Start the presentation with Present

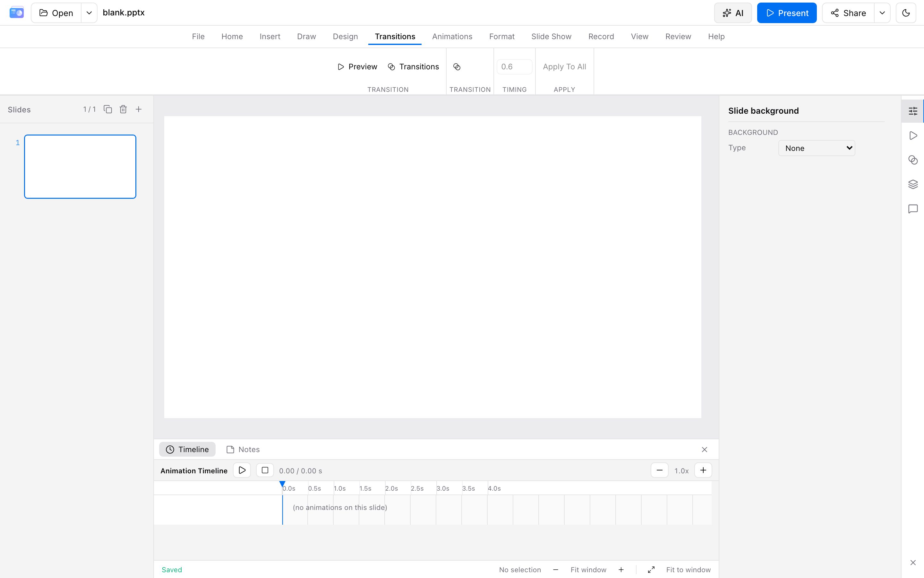787,13
